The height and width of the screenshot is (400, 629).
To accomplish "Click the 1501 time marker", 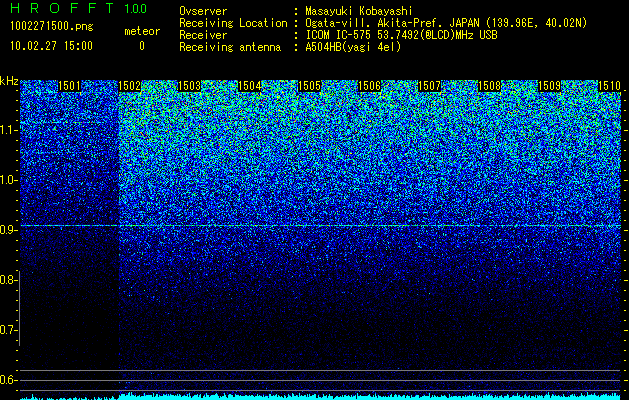I will [69, 86].
